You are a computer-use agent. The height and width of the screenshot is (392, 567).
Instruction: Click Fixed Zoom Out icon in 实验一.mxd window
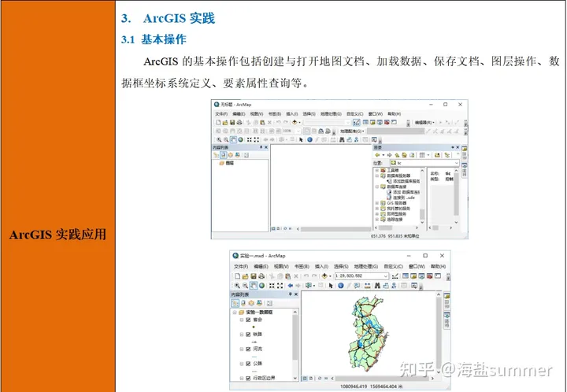pyautogui.click(x=280, y=286)
